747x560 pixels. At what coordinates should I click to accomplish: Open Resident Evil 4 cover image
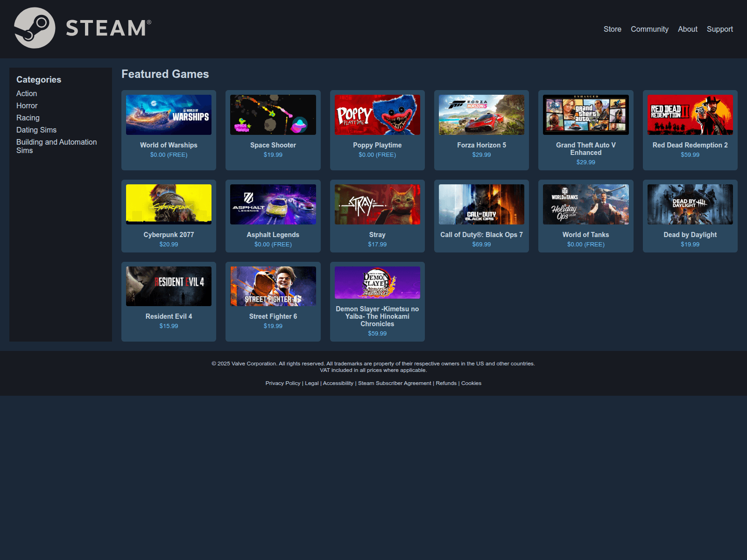pyautogui.click(x=169, y=286)
